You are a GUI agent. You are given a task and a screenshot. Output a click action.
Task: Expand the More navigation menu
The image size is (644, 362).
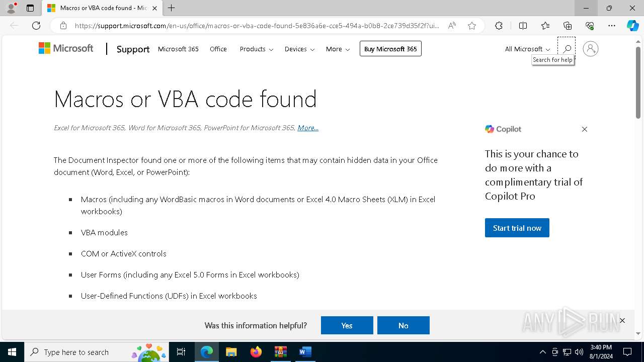click(338, 49)
